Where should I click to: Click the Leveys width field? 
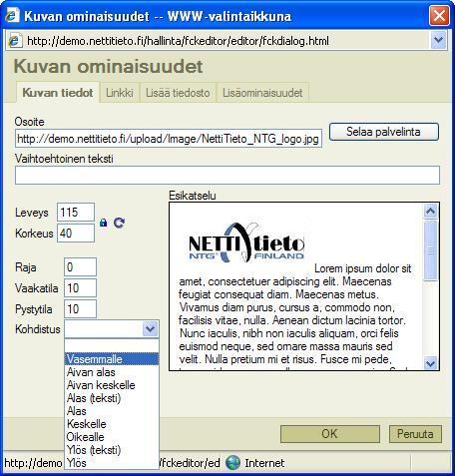pyautogui.click(x=76, y=213)
